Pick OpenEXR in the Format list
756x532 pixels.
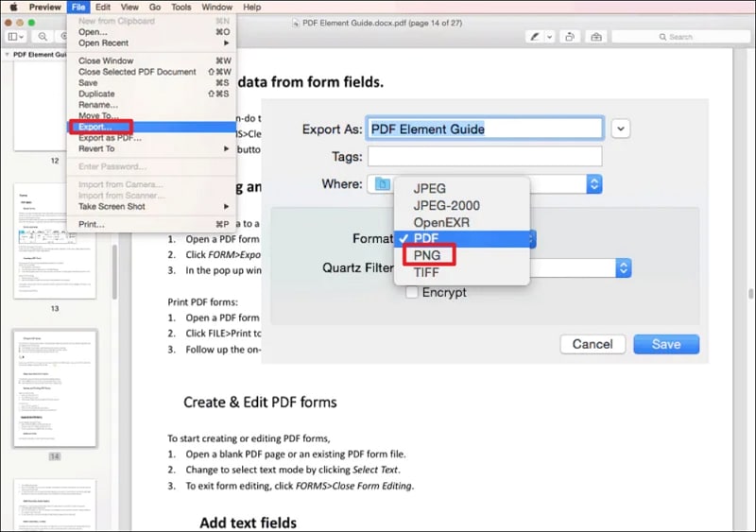click(461, 222)
